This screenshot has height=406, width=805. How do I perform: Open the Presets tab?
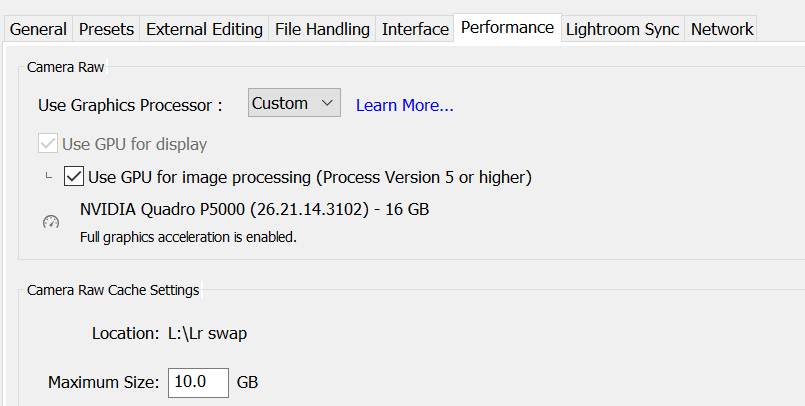pyautogui.click(x=106, y=29)
